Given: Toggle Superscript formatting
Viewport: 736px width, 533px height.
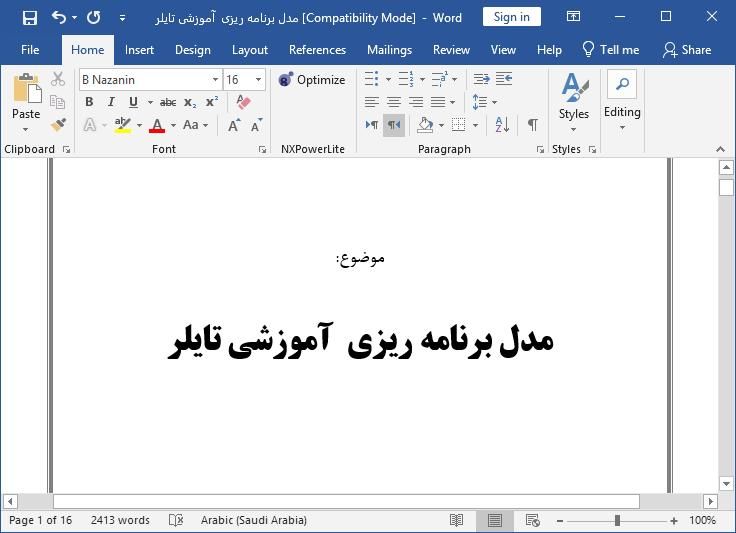Looking at the screenshot, I should pyautogui.click(x=212, y=102).
